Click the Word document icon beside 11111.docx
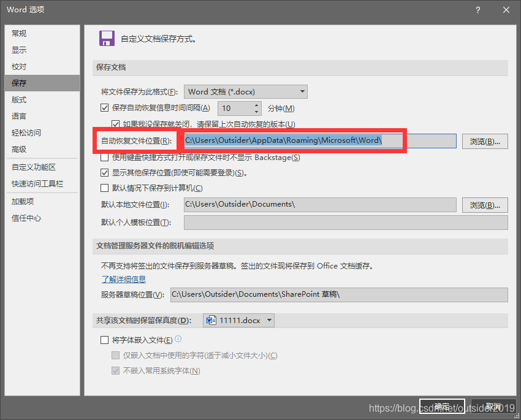 [x=211, y=320]
